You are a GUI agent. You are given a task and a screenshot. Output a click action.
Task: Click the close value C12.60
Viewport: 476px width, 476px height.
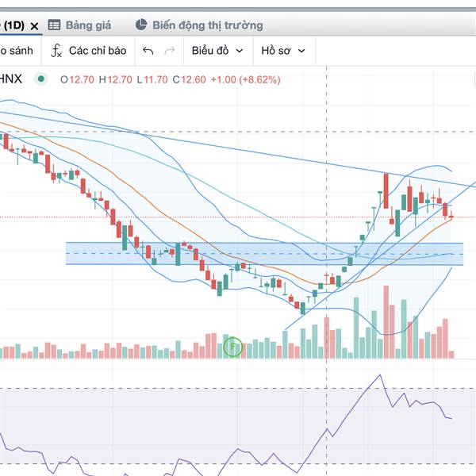click(x=189, y=80)
